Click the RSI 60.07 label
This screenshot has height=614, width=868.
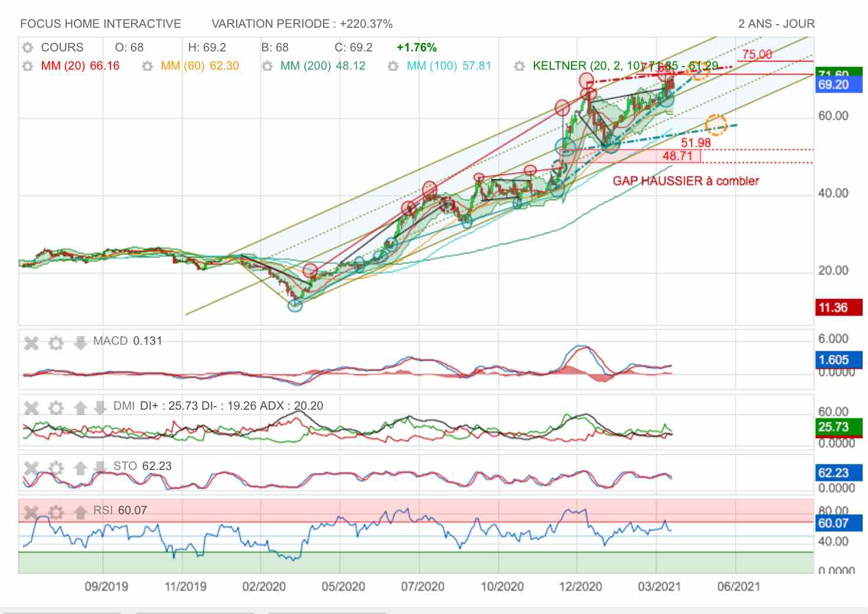(120, 511)
